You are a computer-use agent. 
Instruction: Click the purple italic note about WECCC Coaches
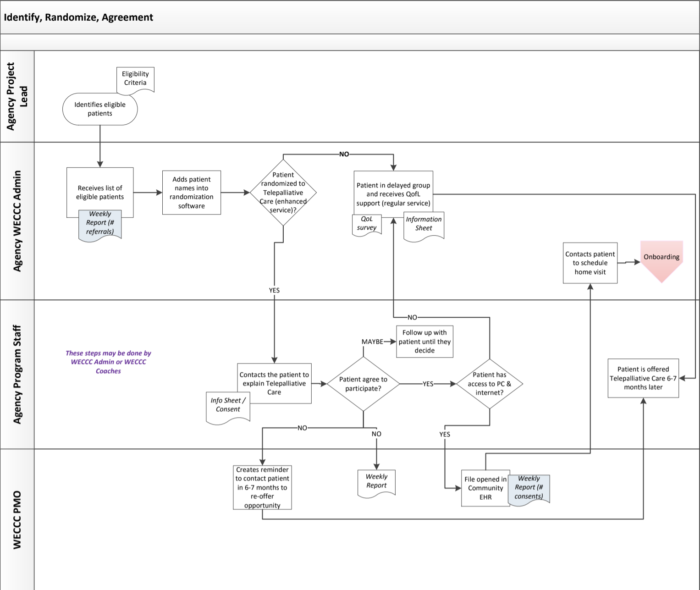(109, 362)
